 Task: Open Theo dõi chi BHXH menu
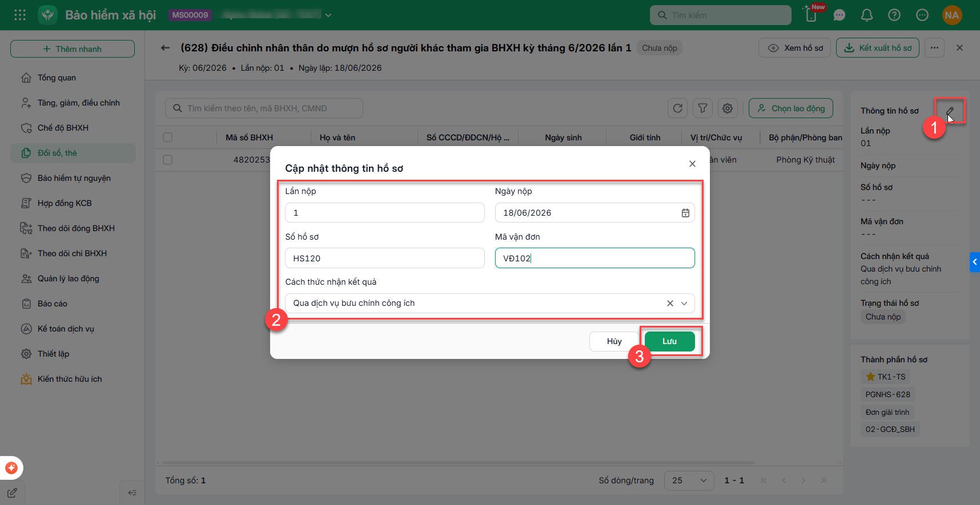[73, 253]
